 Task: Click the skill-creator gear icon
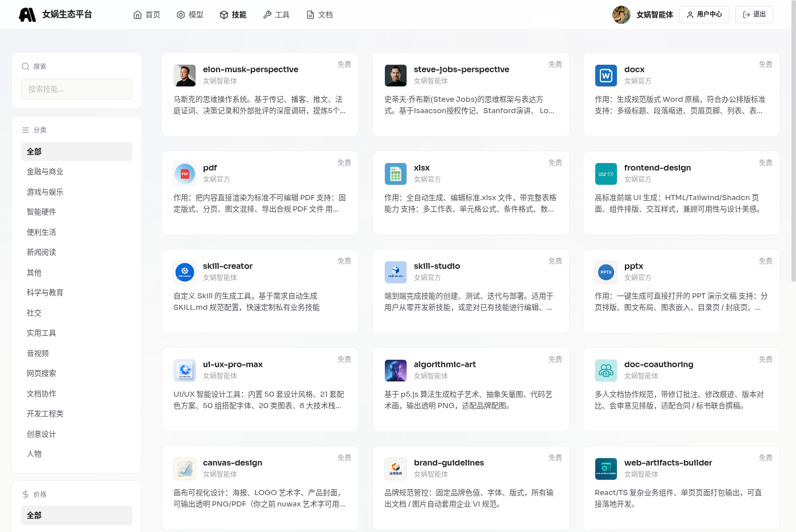[x=185, y=272]
